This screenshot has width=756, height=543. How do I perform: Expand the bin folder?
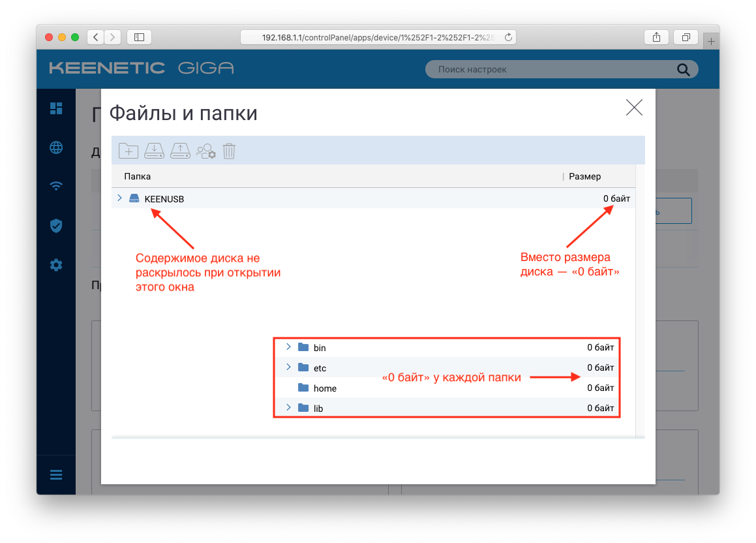288,347
